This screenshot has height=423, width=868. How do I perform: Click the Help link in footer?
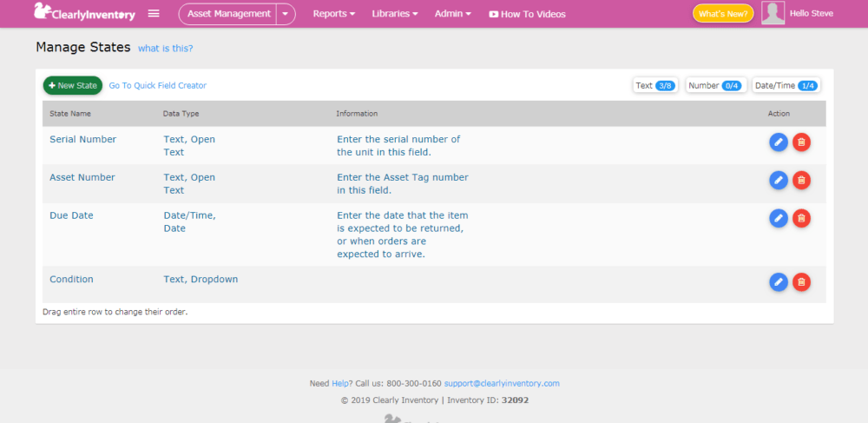(339, 383)
